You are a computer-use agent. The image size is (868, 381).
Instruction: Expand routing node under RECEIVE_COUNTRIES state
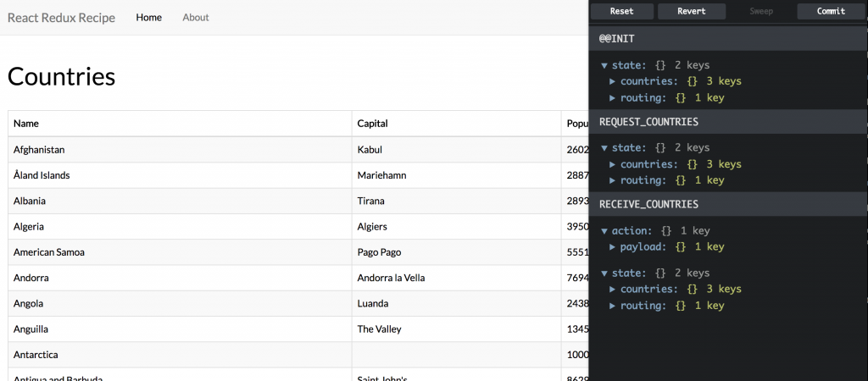tap(613, 306)
